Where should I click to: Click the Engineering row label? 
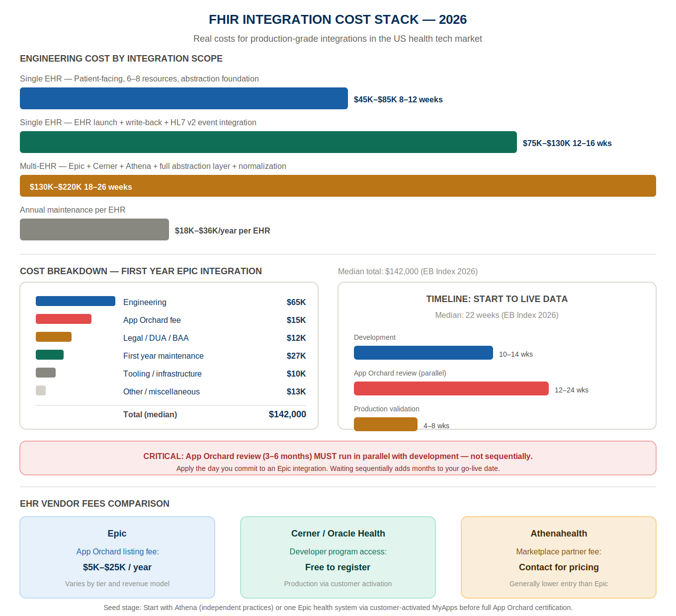coord(145,302)
